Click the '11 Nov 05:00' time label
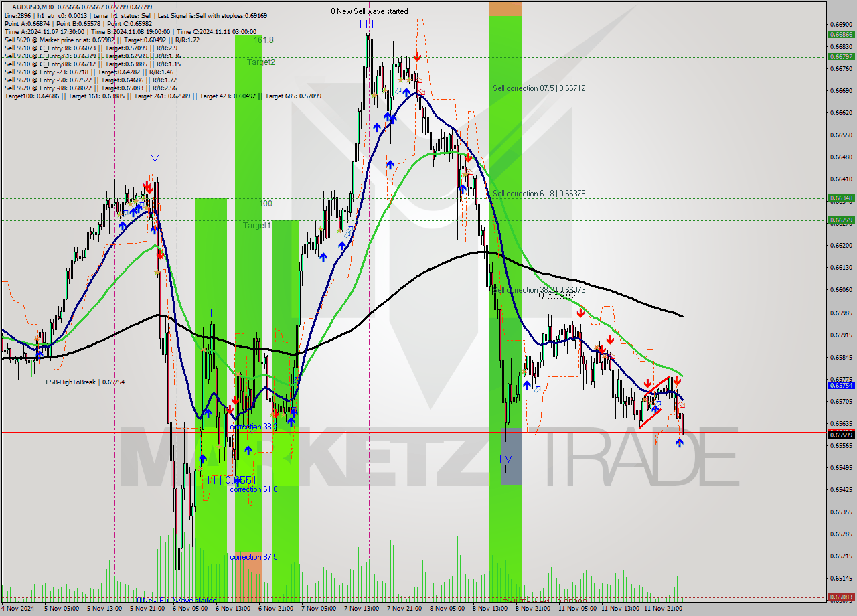The image size is (857, 616). (x=576, y=609)
